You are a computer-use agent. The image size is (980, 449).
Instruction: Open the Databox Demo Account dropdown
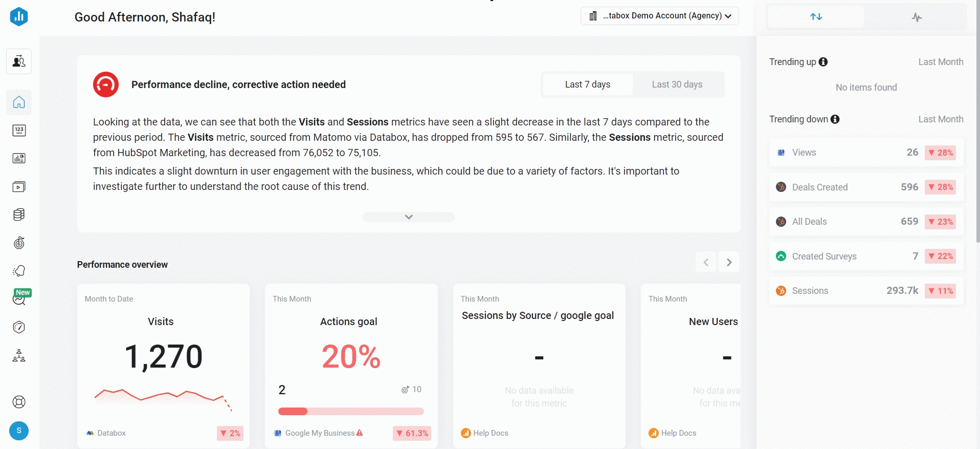(659, 16)
